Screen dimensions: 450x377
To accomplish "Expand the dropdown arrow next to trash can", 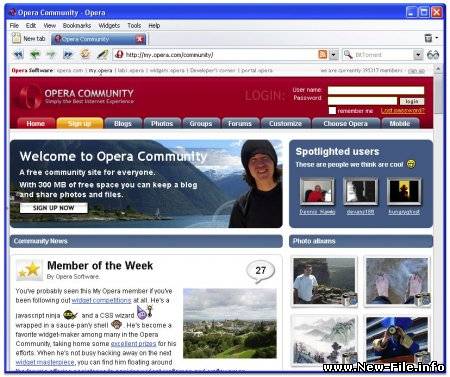I will [x=437, y=38].
